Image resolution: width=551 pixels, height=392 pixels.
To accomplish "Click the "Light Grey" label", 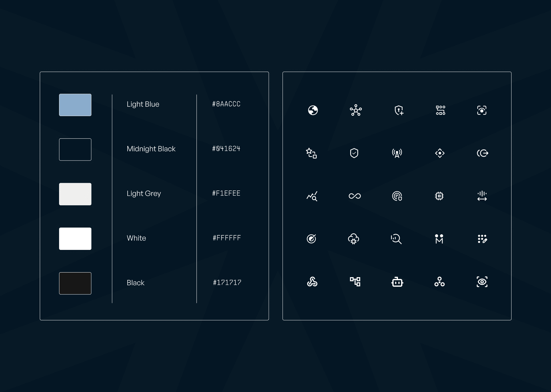I will (144, 194).
